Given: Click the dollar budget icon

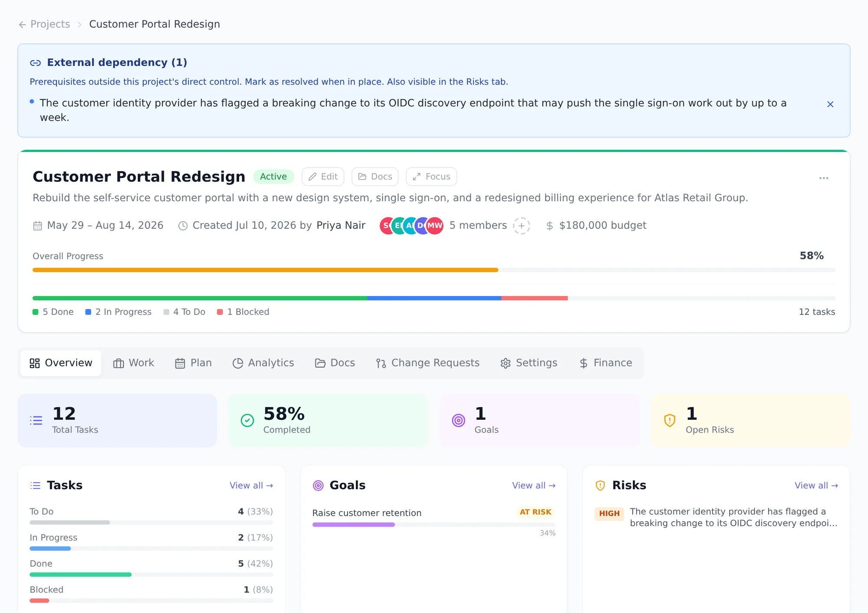Looking at the screenshot, I should pos(549,226).
